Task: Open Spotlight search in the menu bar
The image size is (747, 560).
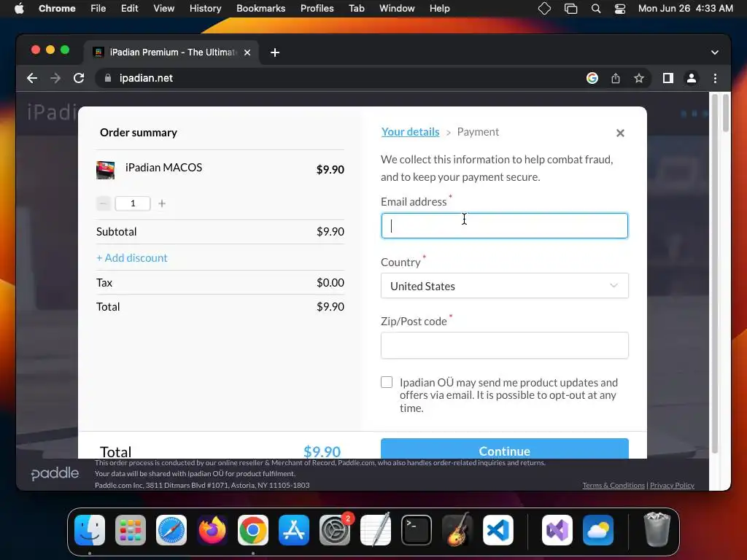Action: coord(596,9)
